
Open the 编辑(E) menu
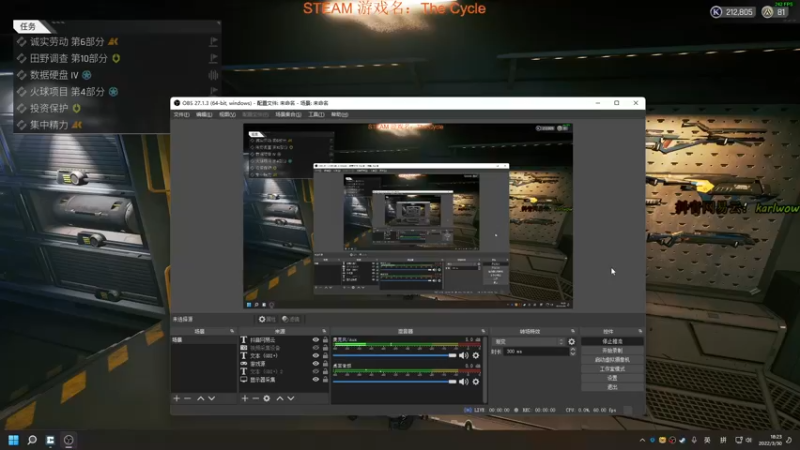[204, 115]
